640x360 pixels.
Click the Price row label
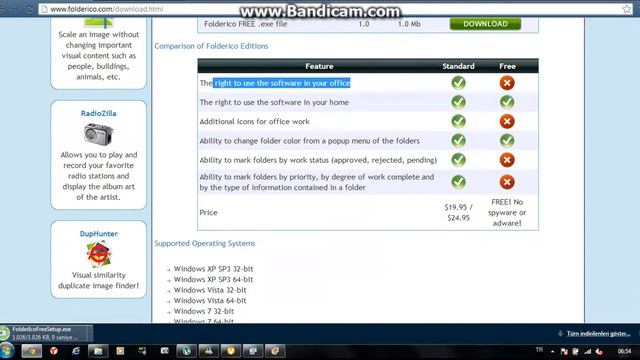pyautogui.click(x=208, y=212)
